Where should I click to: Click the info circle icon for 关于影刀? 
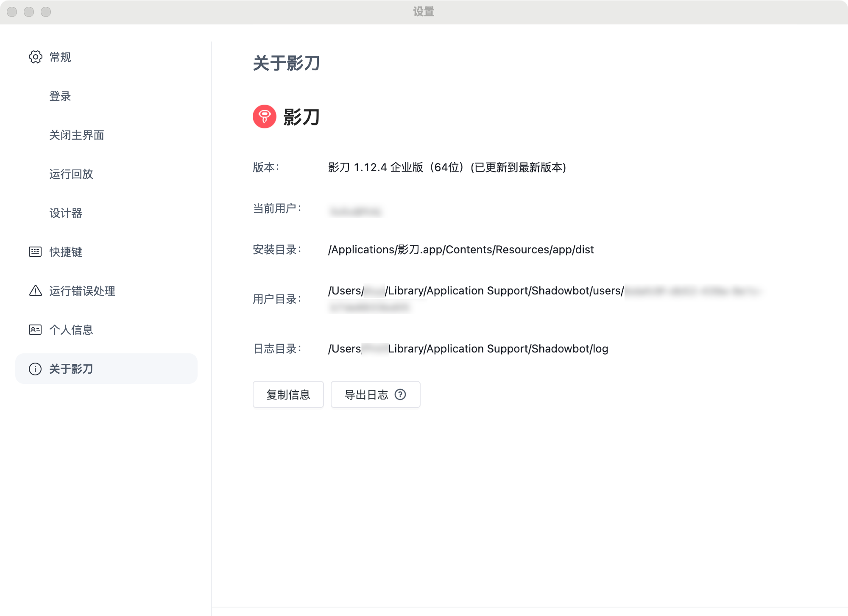35,369
